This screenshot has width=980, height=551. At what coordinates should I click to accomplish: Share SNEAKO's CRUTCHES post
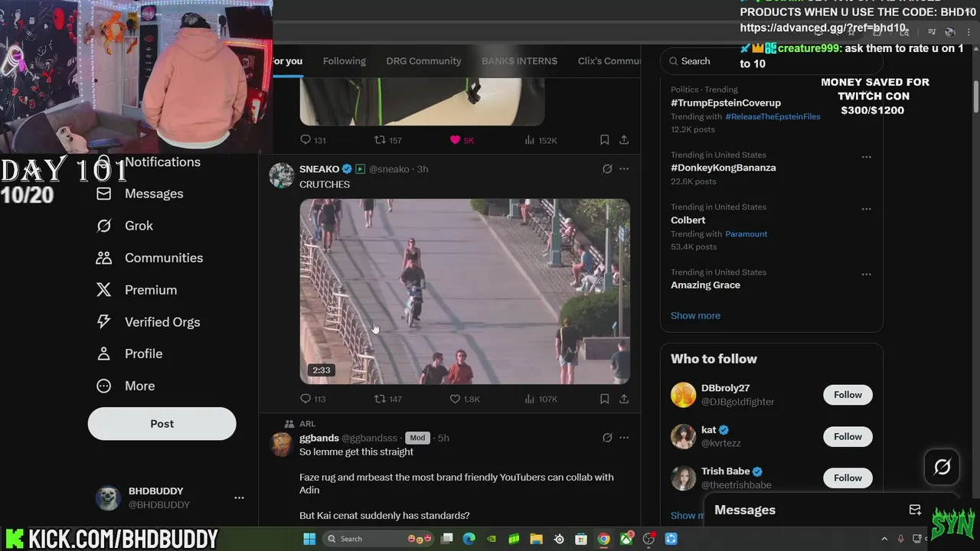[x=624, y=399]
